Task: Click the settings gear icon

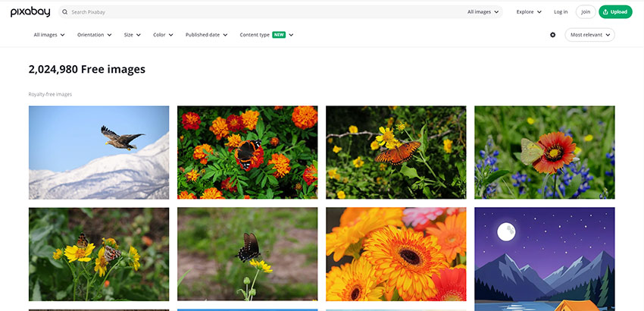Action: click(x=552, y=35)
